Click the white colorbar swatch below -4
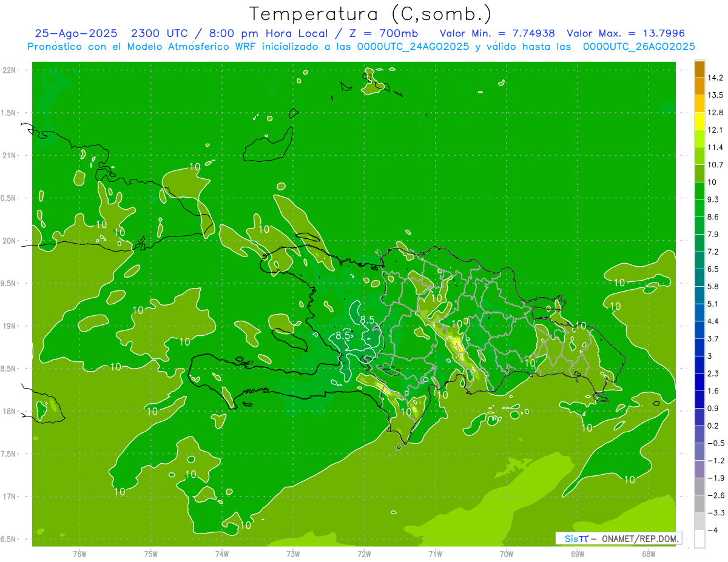This screenshot has height=562, width=728. (x=699, y=539)
